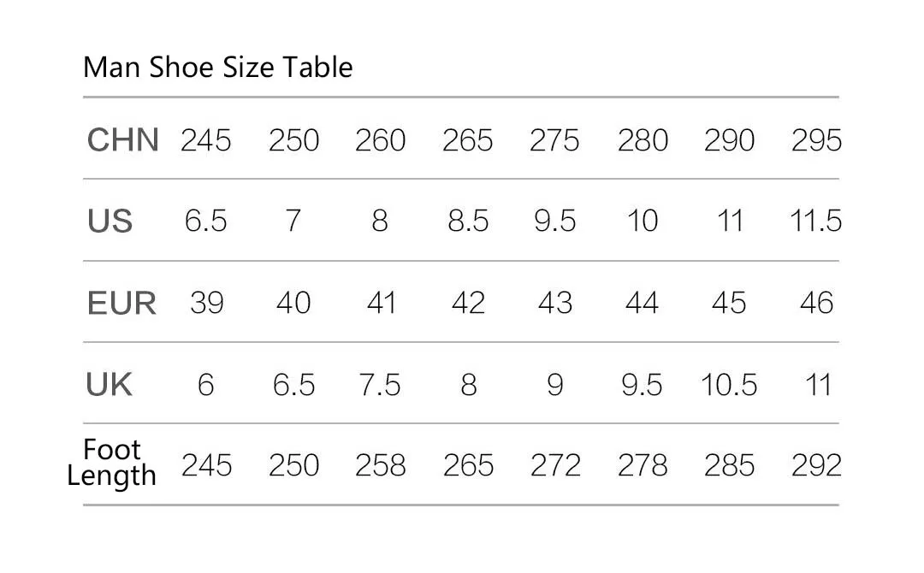The width and height of the screenshot is (924, 573).
Task: Click the Man Shoe Size Table title
Action: (x=217, y=67)
